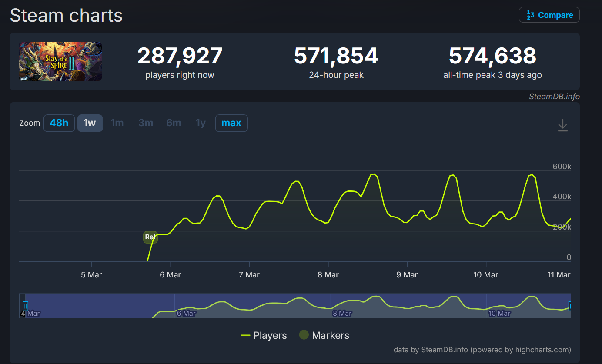602x364 pixels.
Task: Click the '5 Mar' x-axis label
Action: (x=91, y=275)
